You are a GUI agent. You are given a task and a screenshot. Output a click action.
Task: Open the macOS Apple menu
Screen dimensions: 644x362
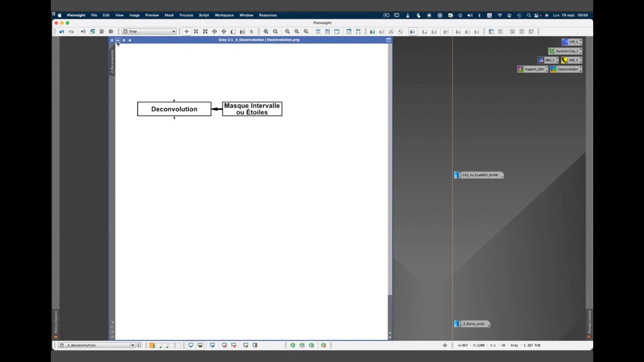click(x=59, y=15)
